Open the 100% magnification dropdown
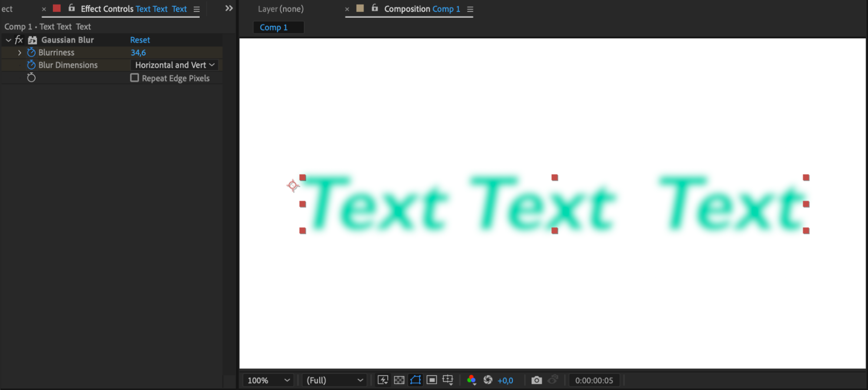 (268, 380)
